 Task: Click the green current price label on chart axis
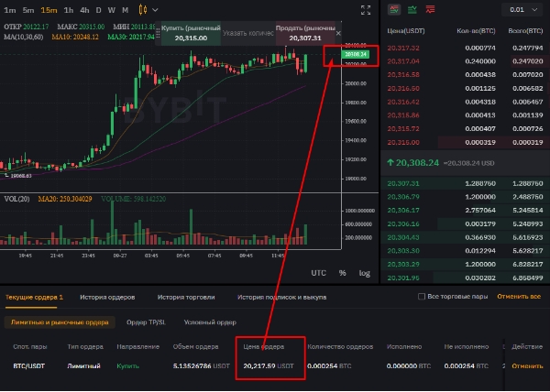click(x=356, y=55)
